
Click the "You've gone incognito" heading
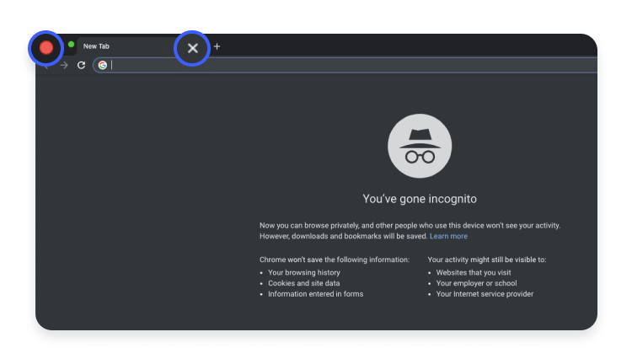point(420,199)
